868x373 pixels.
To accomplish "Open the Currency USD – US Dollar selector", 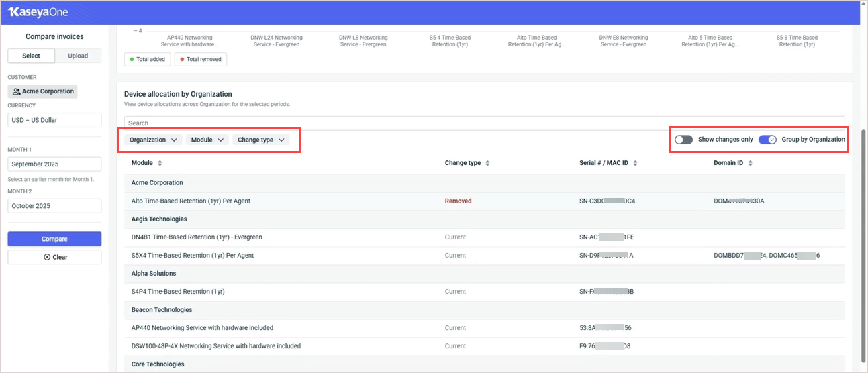I will (54, 120).
